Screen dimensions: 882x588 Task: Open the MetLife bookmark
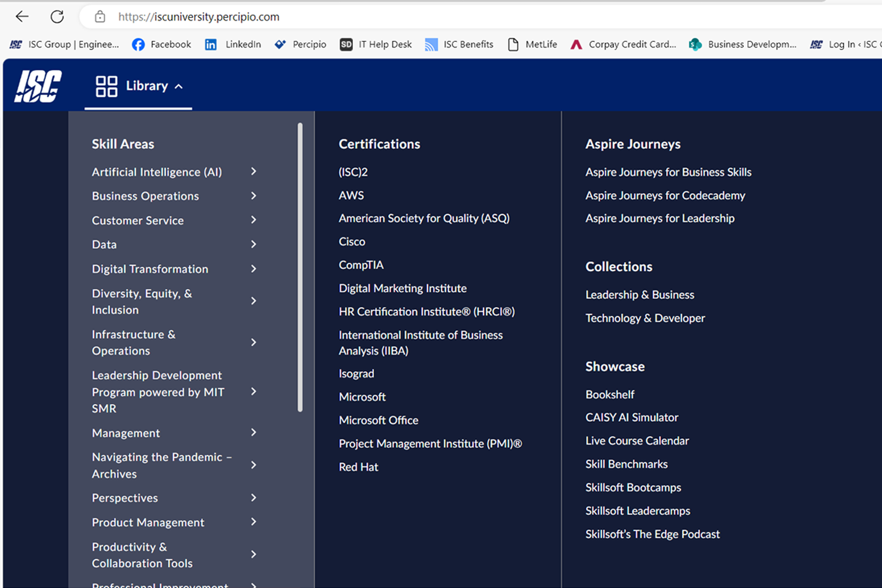click(x=532, y=44)
